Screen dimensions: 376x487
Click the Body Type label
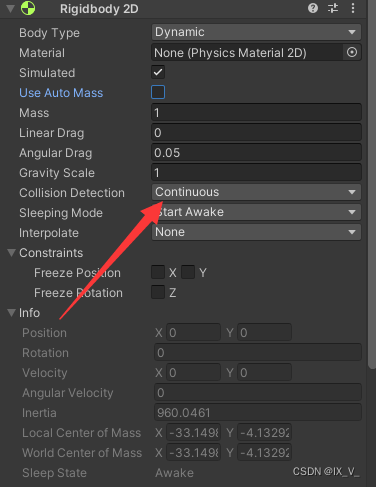[x=49, y=33]
